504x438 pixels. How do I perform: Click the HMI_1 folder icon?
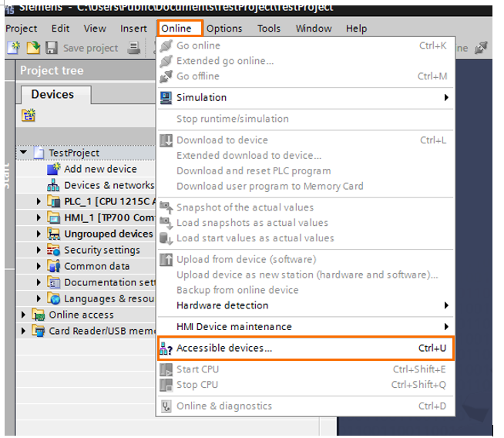[x=53, y=217]
